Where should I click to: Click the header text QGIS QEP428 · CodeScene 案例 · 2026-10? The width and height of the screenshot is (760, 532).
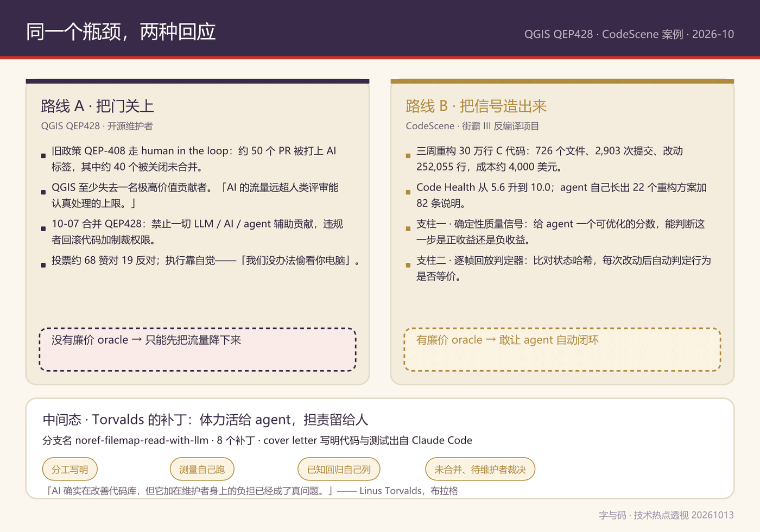[x=629, y=34]
